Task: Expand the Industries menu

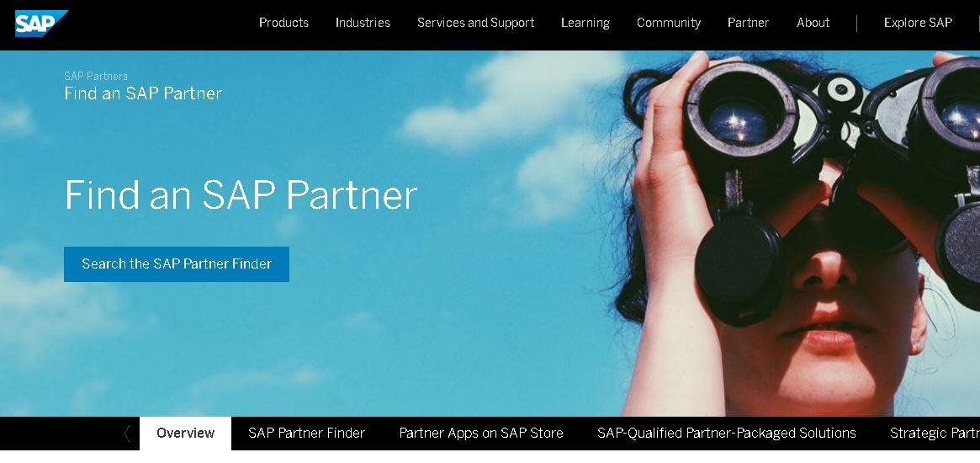Action: tap(363, 23)
